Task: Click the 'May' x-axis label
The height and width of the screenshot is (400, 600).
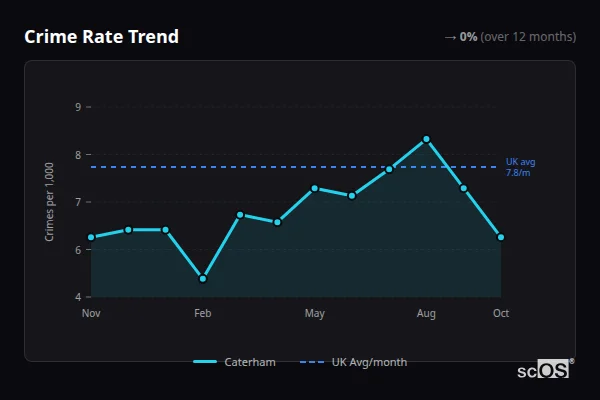Action: tap(315, 313)
